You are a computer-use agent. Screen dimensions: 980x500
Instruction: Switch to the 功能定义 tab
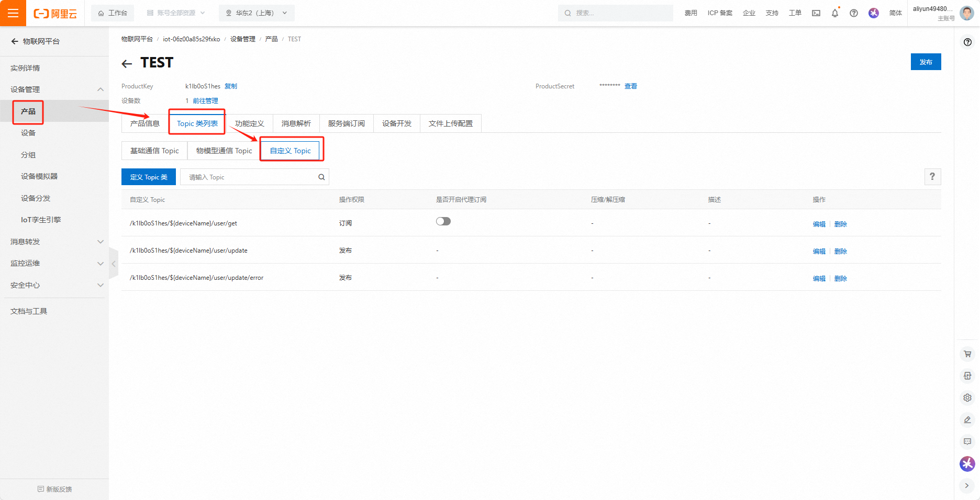coord(249,123)
